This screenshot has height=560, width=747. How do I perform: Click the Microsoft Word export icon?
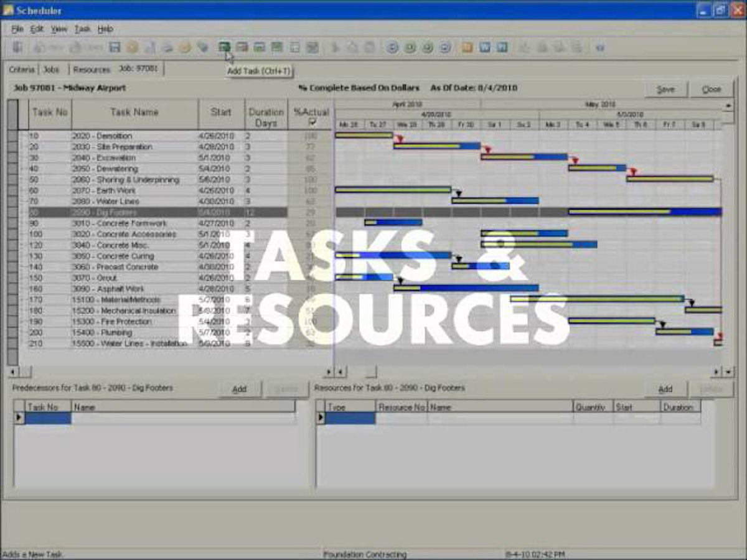click(x=484, y=47)
